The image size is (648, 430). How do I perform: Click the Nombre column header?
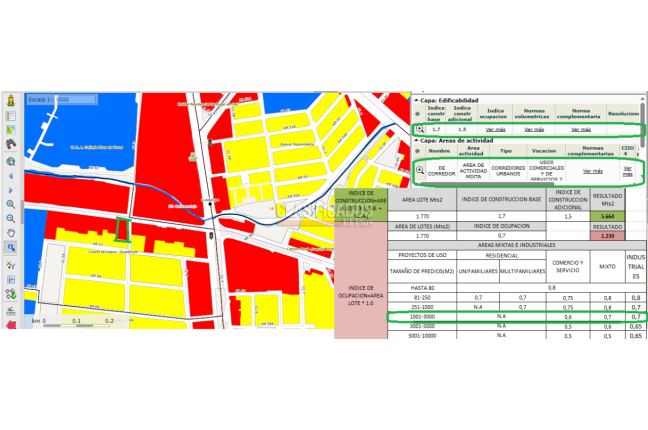tap(439, 151)
